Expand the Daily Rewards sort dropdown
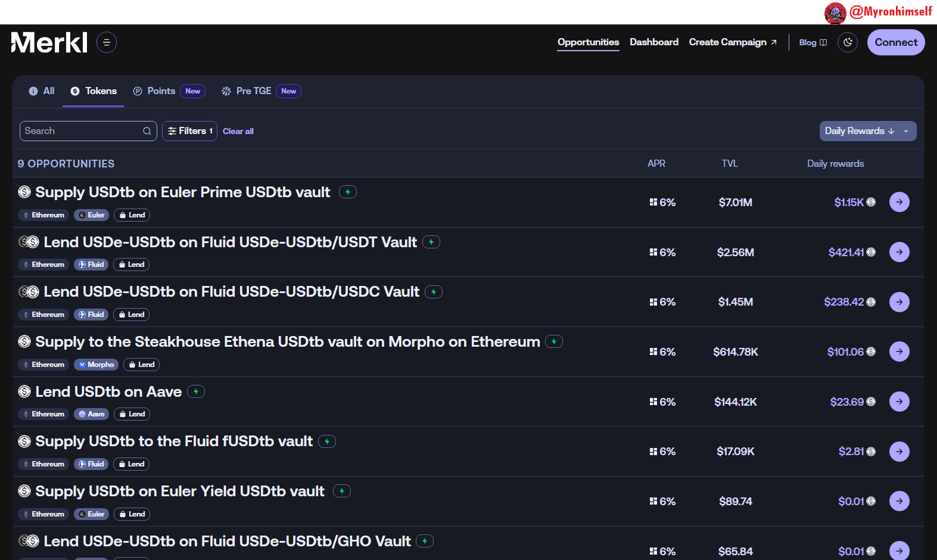Screen dimensions: 937x560 868,131
